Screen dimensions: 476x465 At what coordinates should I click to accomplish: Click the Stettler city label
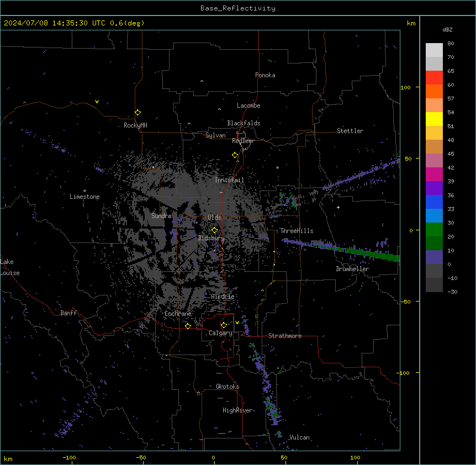350,131
